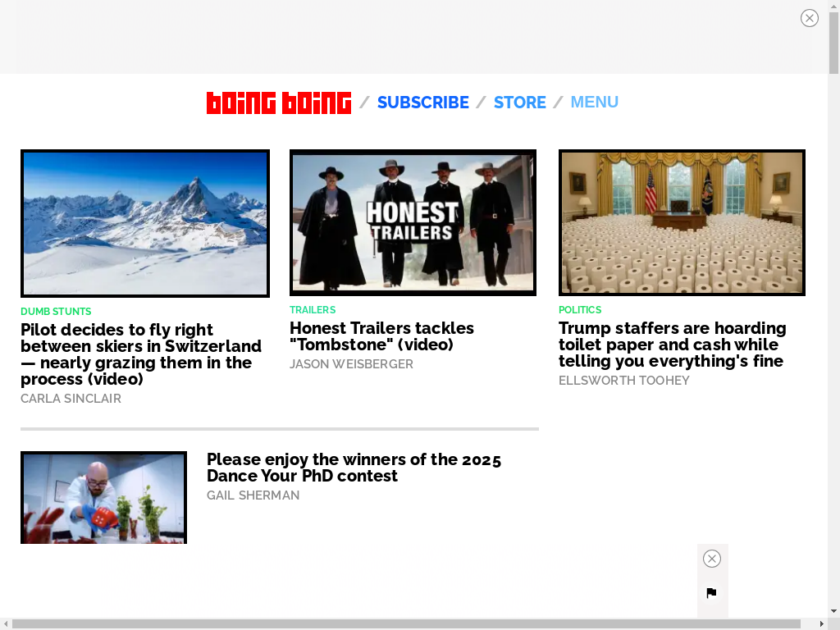Click the horizontal scrollbar thumb
Image resolution: width=840 pixels, height=630 pixels.
pyautogui.click(x=406, y=624)
